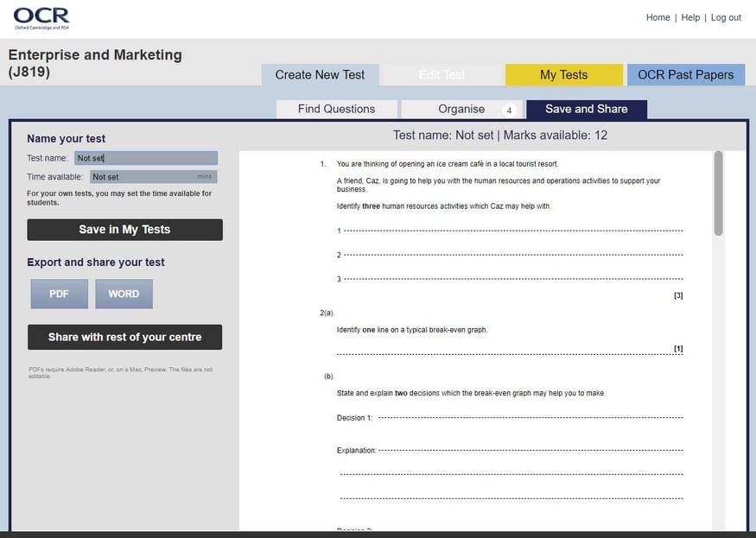Open the Edit Test tab
The image size is (756, 538).
[x=442, y=74]
